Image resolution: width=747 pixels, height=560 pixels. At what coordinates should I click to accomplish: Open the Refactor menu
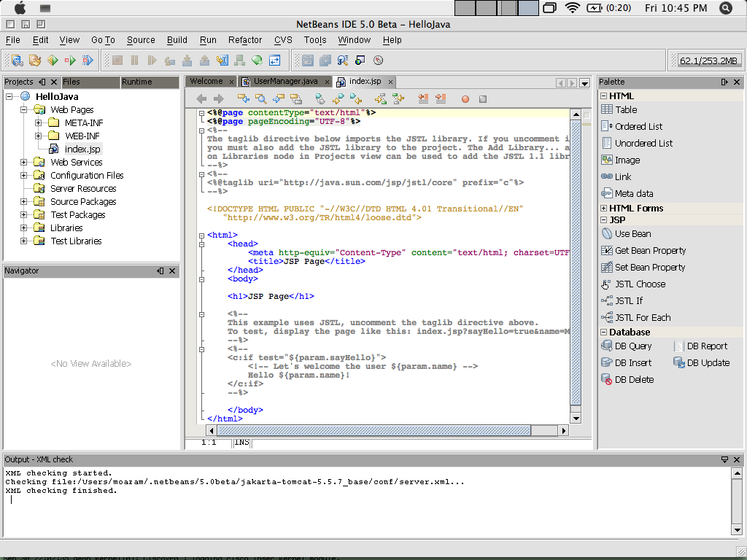click(245, 40)
